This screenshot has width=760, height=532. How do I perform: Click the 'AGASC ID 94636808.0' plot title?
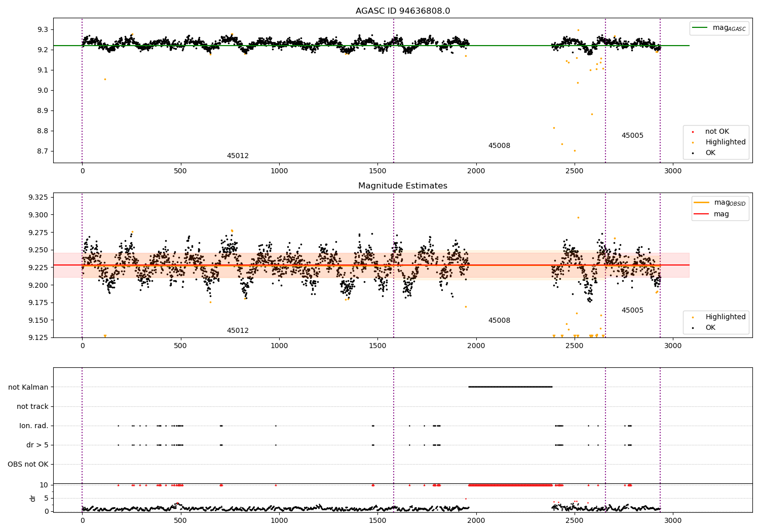[x=402, y=11]
